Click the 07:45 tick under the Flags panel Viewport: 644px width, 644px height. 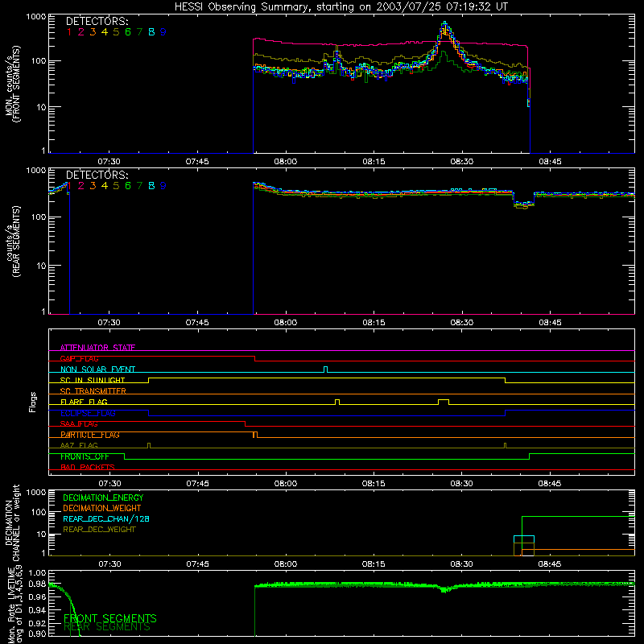click(197, 484)
